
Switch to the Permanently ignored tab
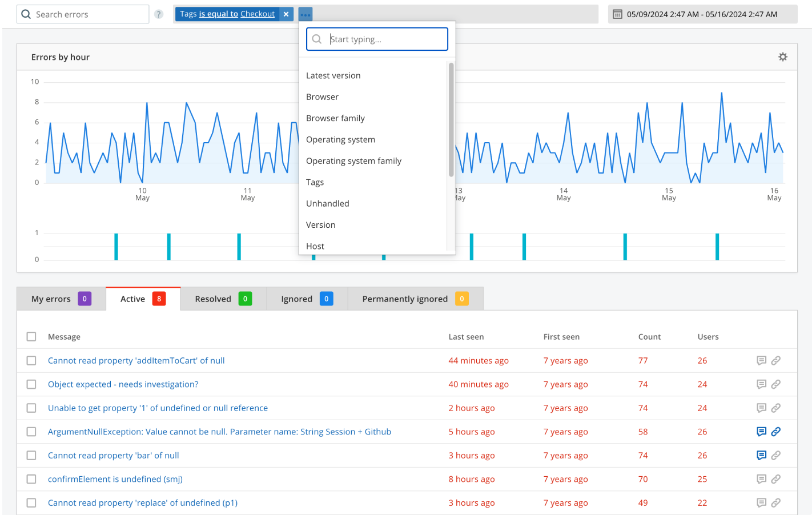[x=404, y=298]
